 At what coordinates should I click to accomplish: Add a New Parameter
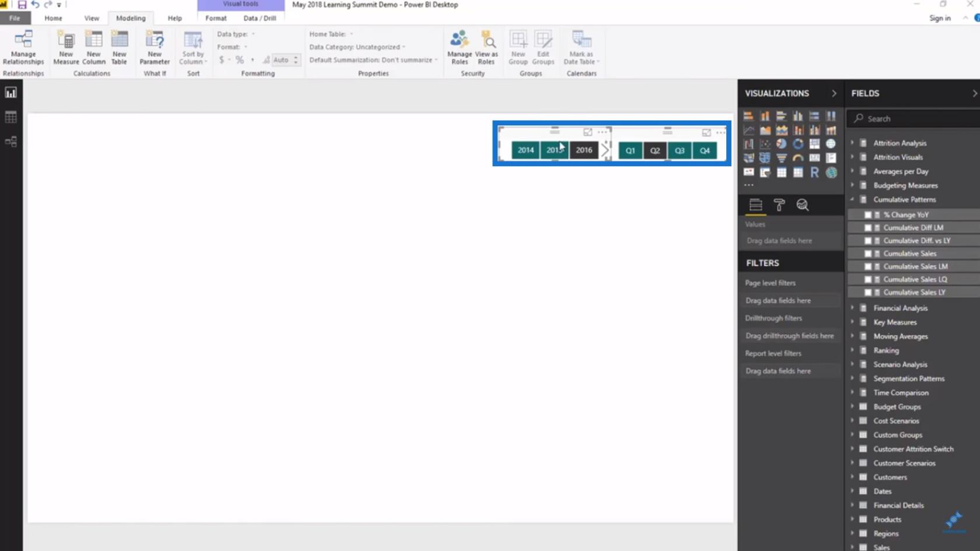pyautogui.click(x=155, y=48)
